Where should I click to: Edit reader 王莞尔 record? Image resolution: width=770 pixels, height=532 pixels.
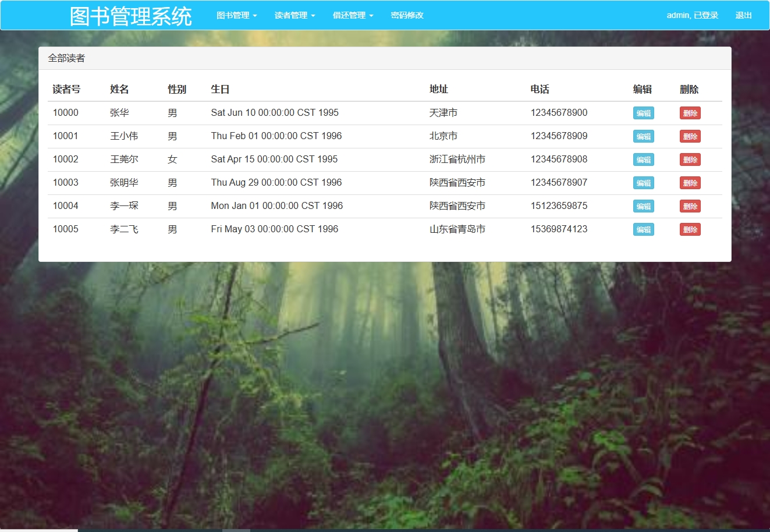pyautogui.click(x=643, y=159)
